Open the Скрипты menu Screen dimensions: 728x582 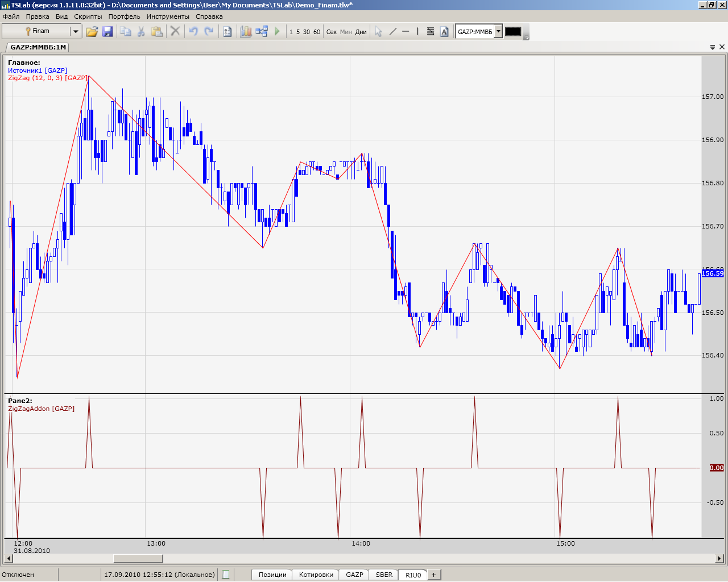pyautogui.click(x=88, y=16)
